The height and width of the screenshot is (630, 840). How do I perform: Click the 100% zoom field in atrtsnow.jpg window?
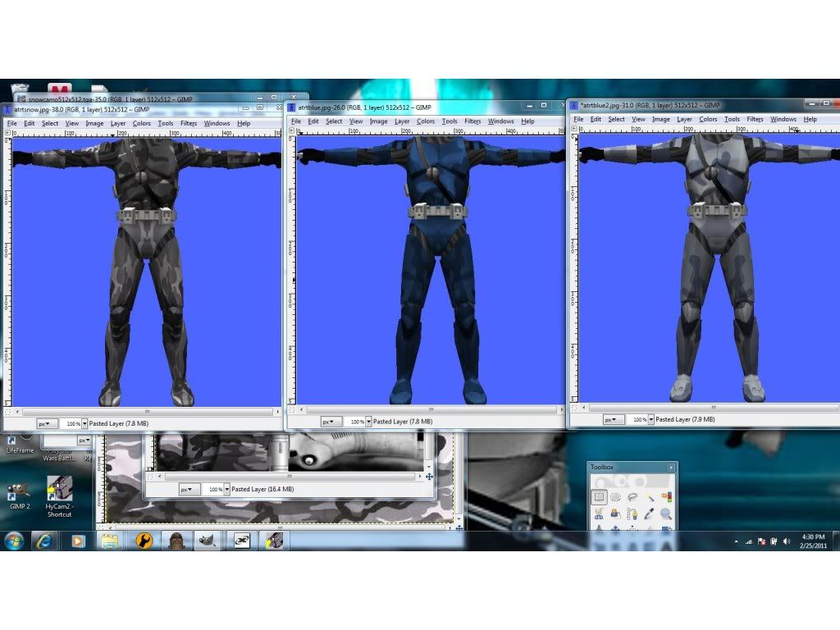[x=71, y=424]
